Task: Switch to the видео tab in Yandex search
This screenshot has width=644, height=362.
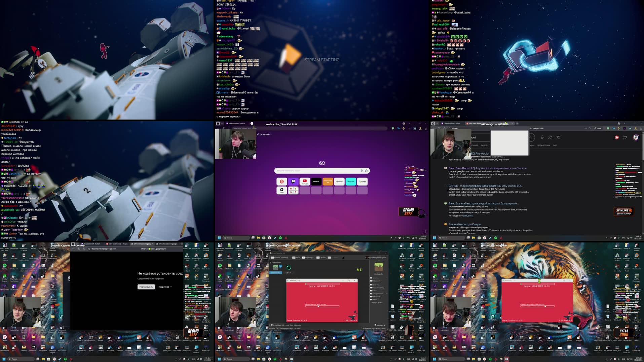Action: point(484,145)
